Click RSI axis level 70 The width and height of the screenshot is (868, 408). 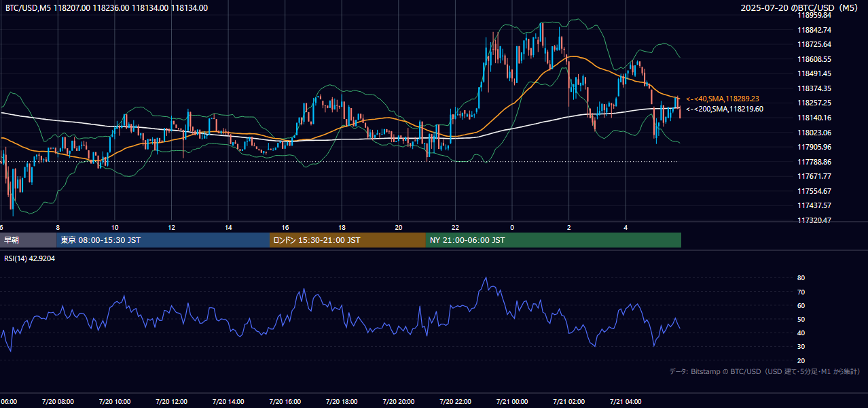click(801, 292)
